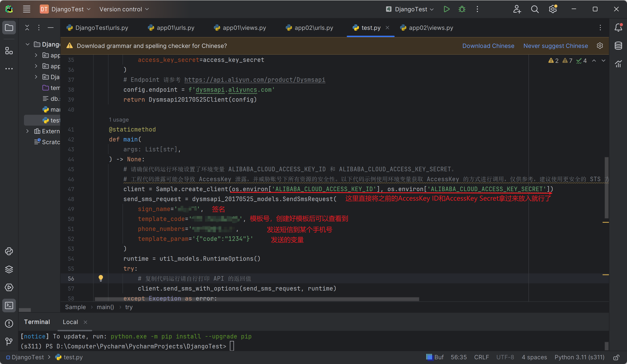This screenshot has height=364, width=627.
Task: Open the Structure tool window
Action: 9,51
